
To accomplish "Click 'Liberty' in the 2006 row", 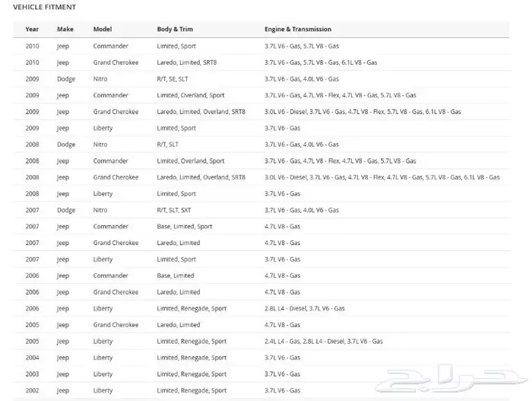I will tap(103, 309).
